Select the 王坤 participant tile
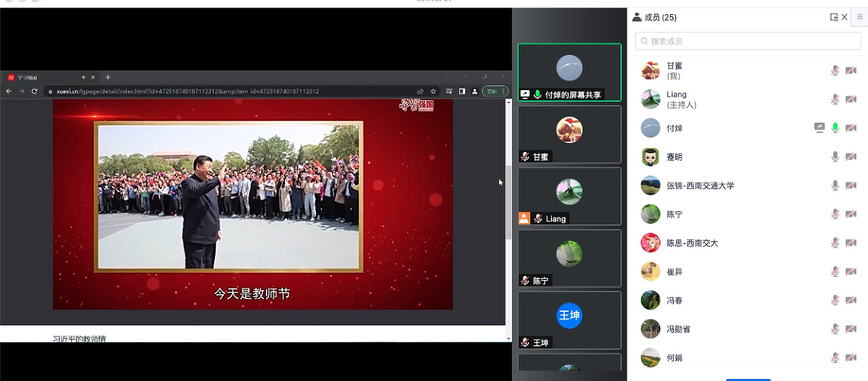 pos(569,320)
